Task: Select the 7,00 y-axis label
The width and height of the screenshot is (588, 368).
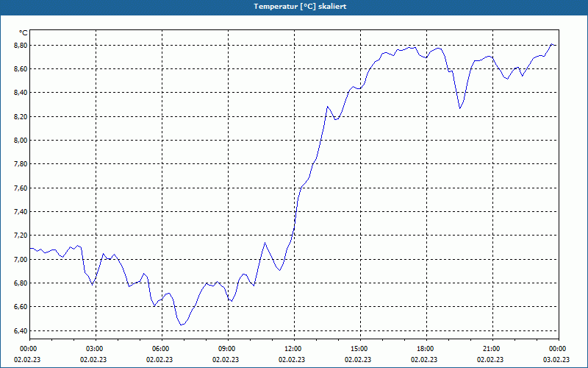Action: (21, 259)
